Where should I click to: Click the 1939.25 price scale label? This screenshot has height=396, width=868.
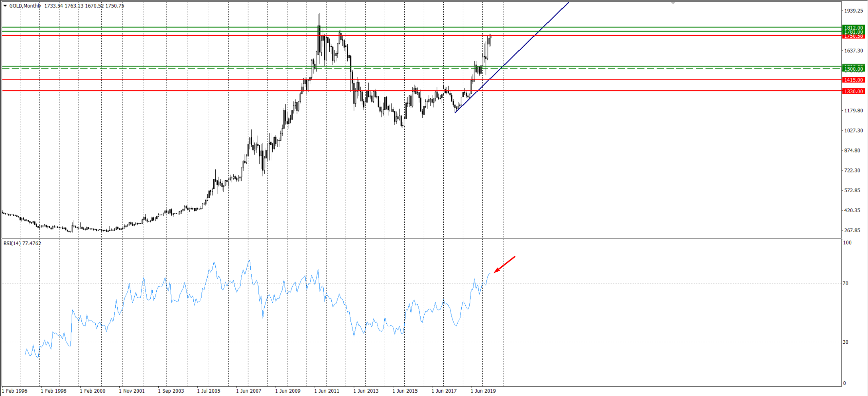click(x=853, y=11)
